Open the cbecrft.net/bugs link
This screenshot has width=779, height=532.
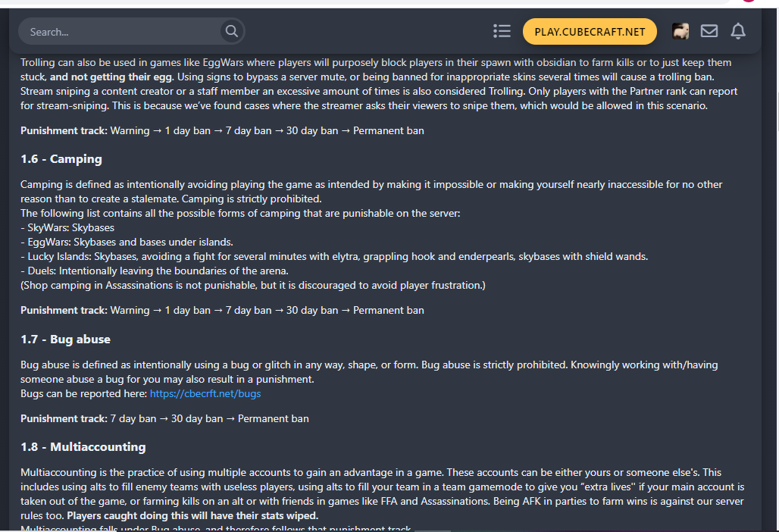click(x=205, y=393)
